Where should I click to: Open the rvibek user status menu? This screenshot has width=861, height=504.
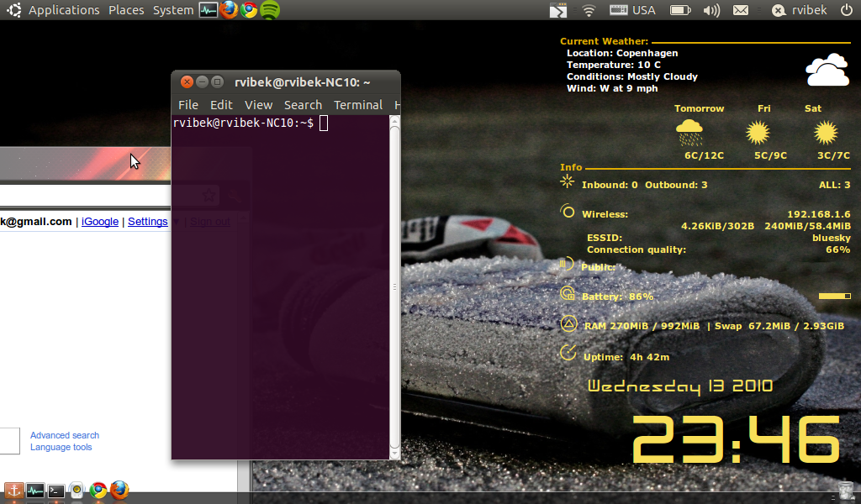click(800, 10)
